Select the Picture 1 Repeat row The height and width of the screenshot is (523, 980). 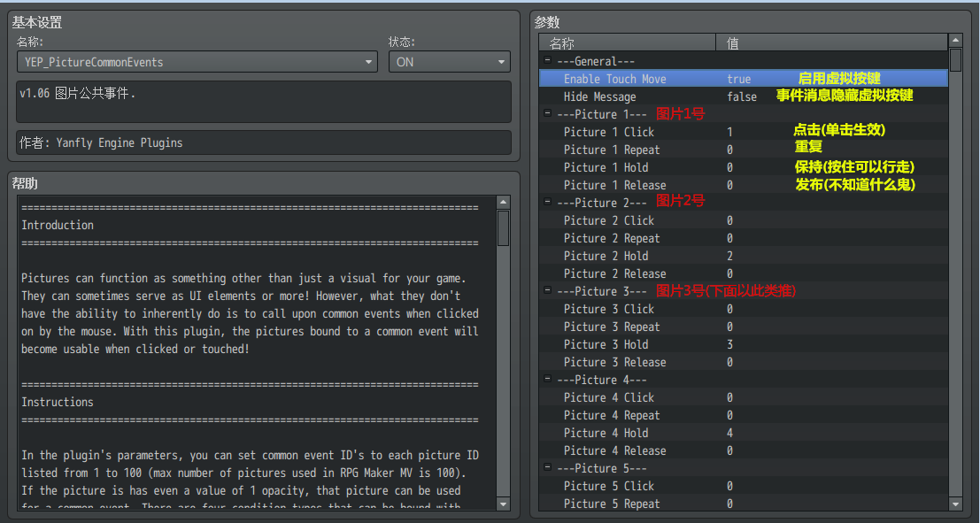tap(744, 150)
